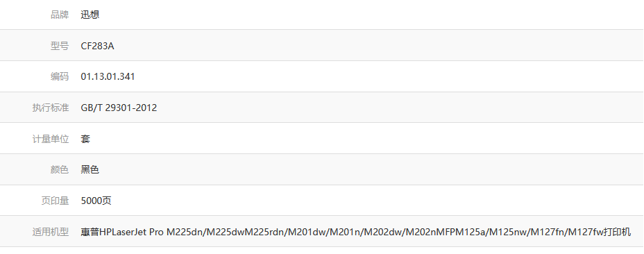Click the M201dw model in compatible list
The height and width of the screenshot is (254, 644).
click(x=306, y=232)
